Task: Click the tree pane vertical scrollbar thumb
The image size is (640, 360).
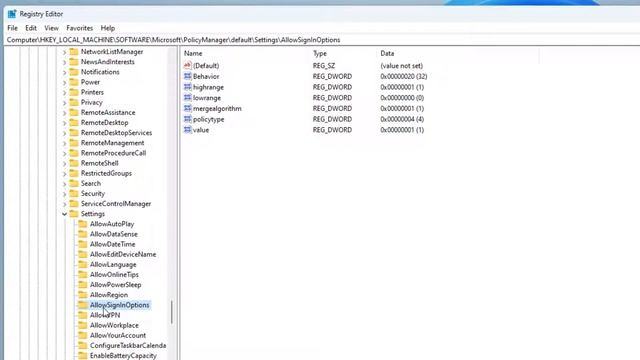Action: (172, 312)
